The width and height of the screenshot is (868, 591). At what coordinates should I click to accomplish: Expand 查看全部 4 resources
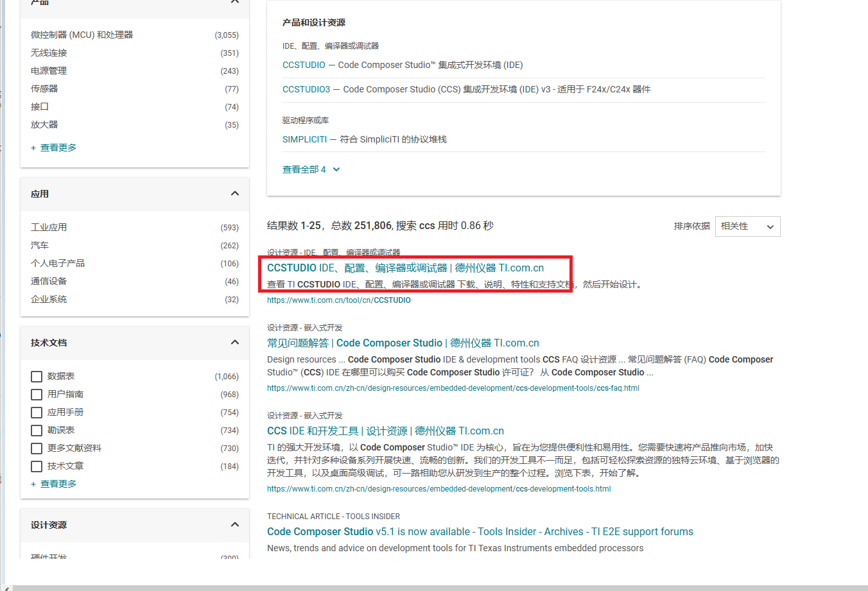311,169
